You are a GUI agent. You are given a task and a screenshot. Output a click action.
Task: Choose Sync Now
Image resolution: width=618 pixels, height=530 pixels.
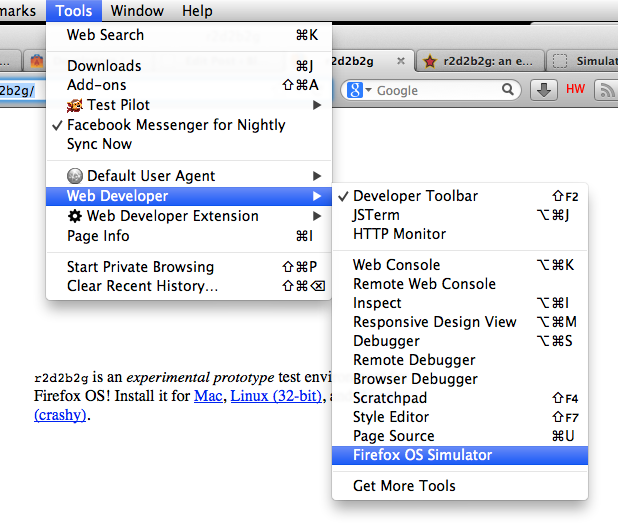[189, 144]
